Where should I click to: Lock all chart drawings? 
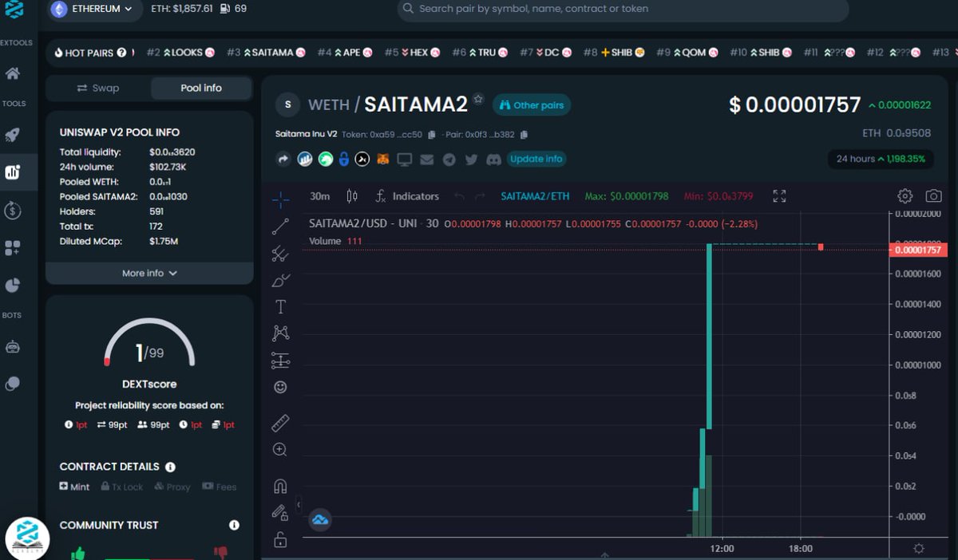(279, 540)
